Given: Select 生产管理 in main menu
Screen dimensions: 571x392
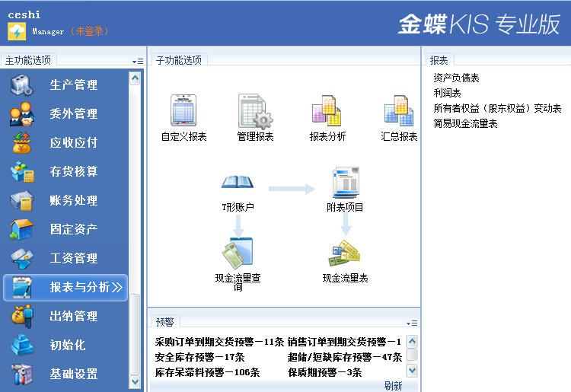Looking at the screenshot, I should pos(73,84).
